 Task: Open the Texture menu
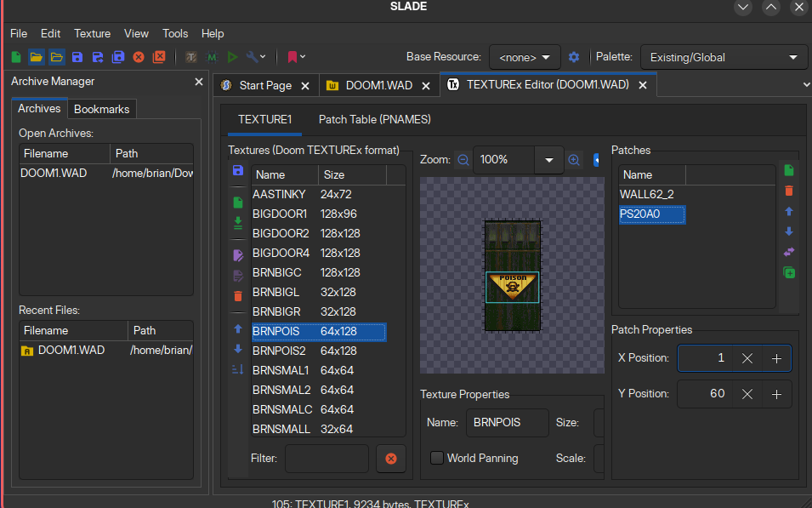(x=92, y=34)
